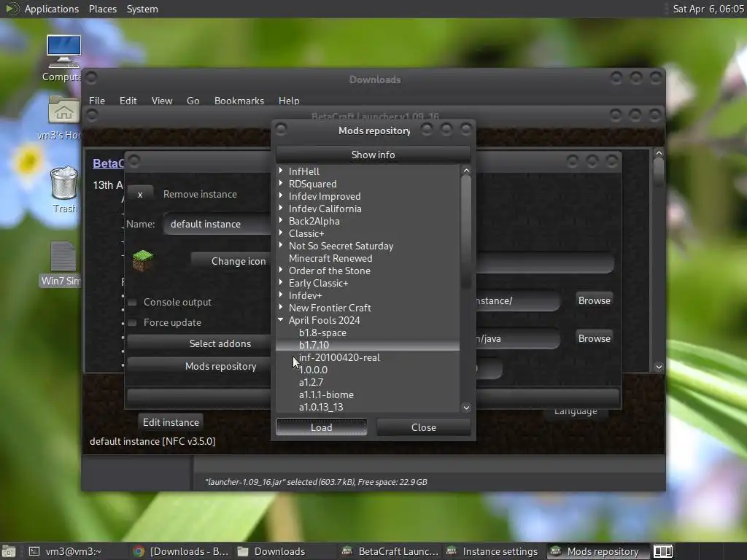Image resolution: width=747 pixels, height=560 pixels.
Task: Expand the Back2Alpha node
Action: [281, 220]
